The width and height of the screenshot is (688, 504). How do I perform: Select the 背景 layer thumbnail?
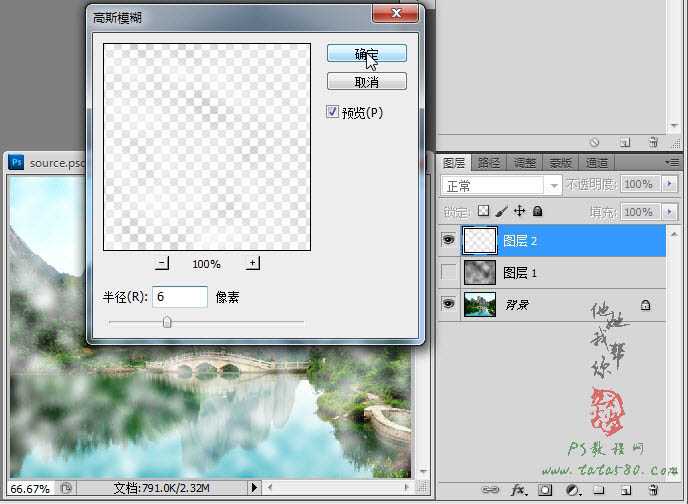pos(480,304)
